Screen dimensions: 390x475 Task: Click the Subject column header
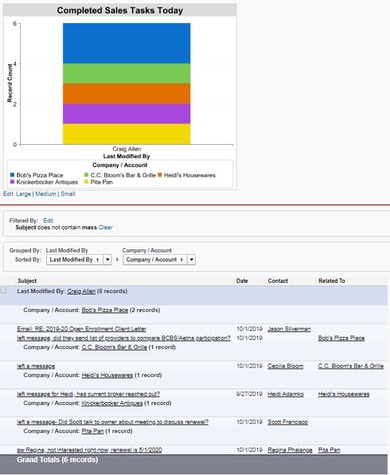point(27,281)
